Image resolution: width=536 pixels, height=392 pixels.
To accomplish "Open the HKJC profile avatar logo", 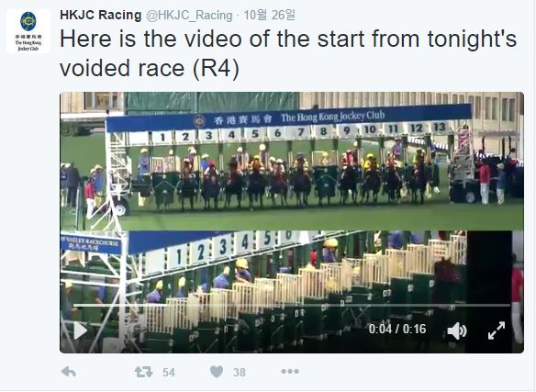I will (x=28, y=31).
